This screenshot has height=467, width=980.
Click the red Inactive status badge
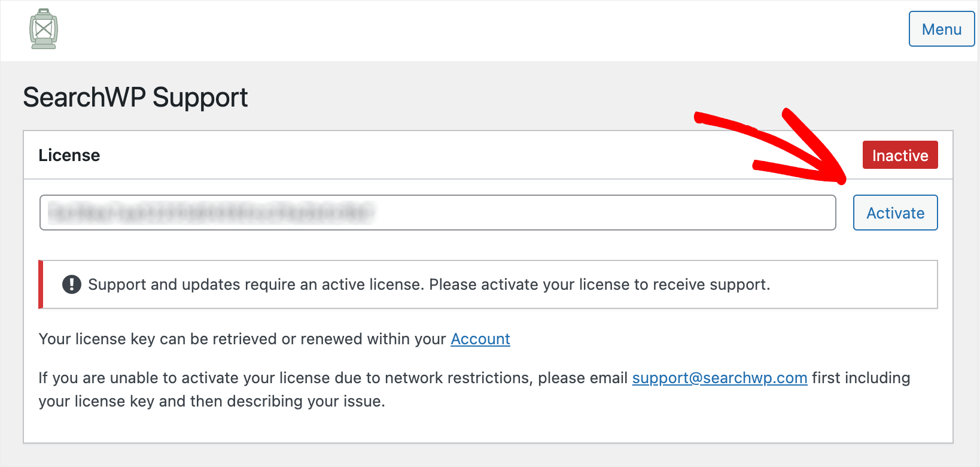click(x=900, y=155)
